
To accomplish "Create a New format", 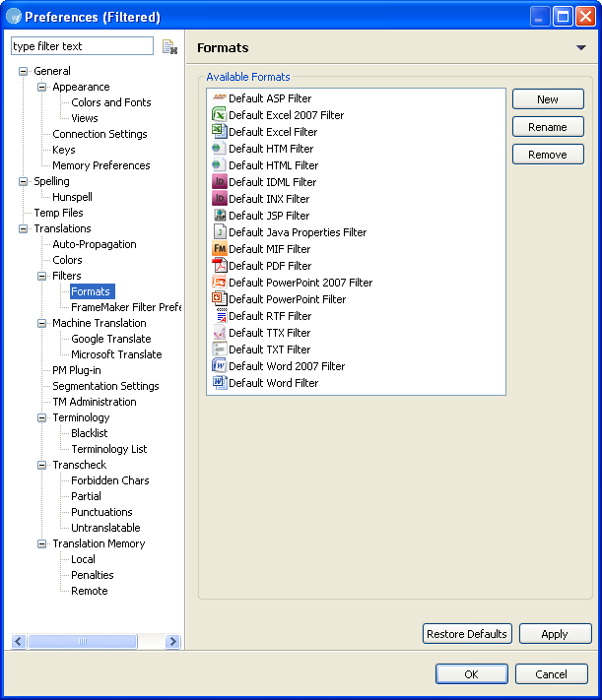I will point(548,99).
